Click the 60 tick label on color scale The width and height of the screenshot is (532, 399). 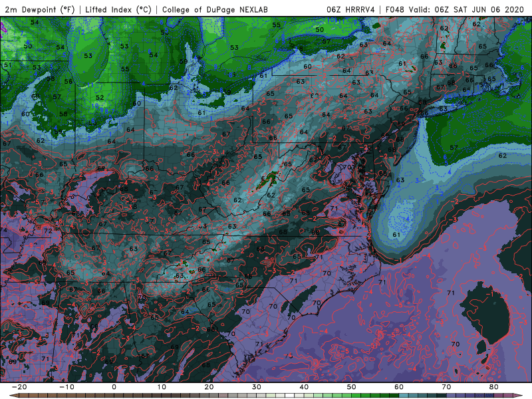coord(399,387)
